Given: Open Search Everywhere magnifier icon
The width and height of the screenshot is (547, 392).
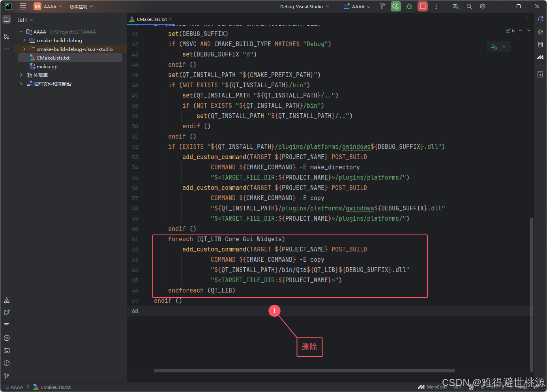Looking at the screenshot, I should (x=469, y=6).
